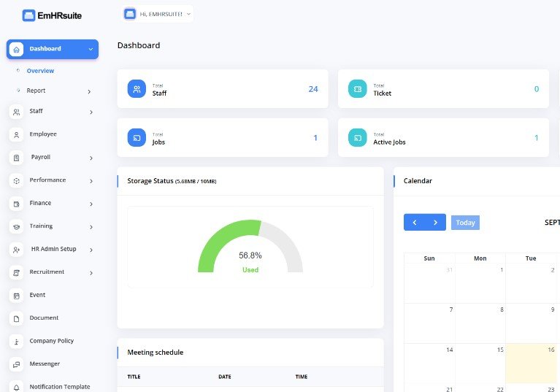Click the Total Active Jobs count

pos(537,138)
